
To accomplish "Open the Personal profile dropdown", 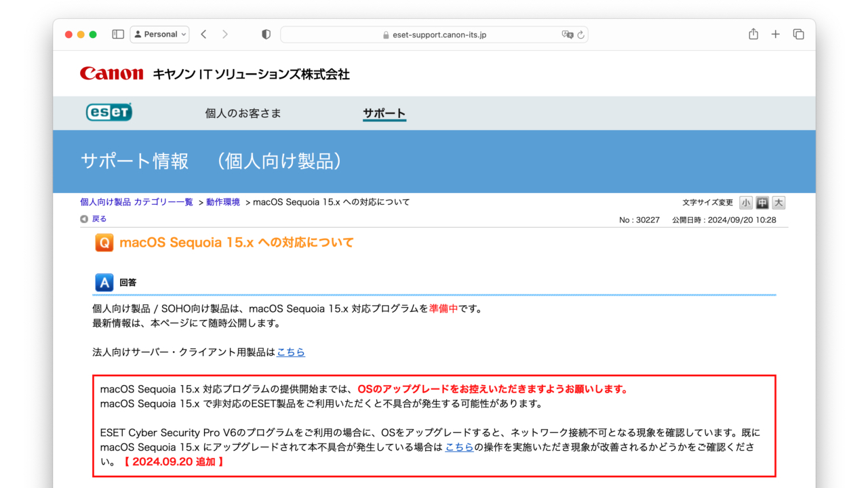I will [x=159, y=34].
